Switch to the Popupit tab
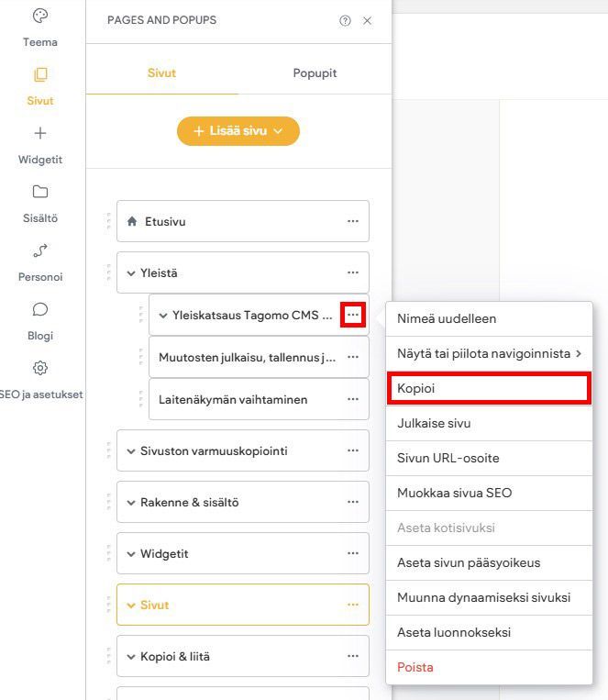608x700 pixels. 315,73
